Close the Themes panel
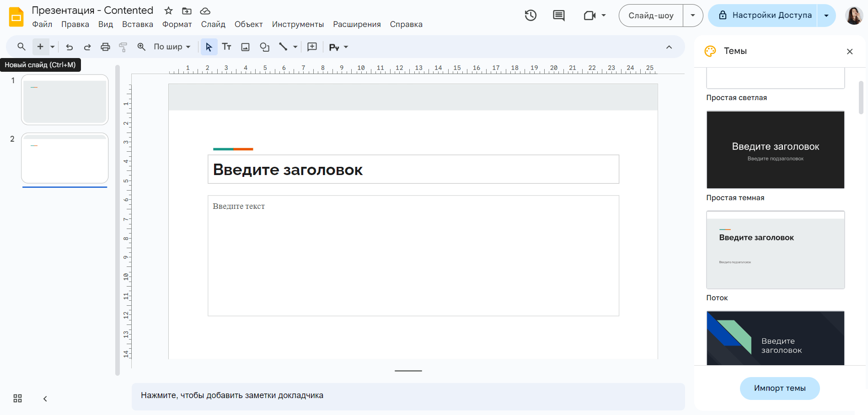Screen dimensions: 868x415 tap(850, 52)
